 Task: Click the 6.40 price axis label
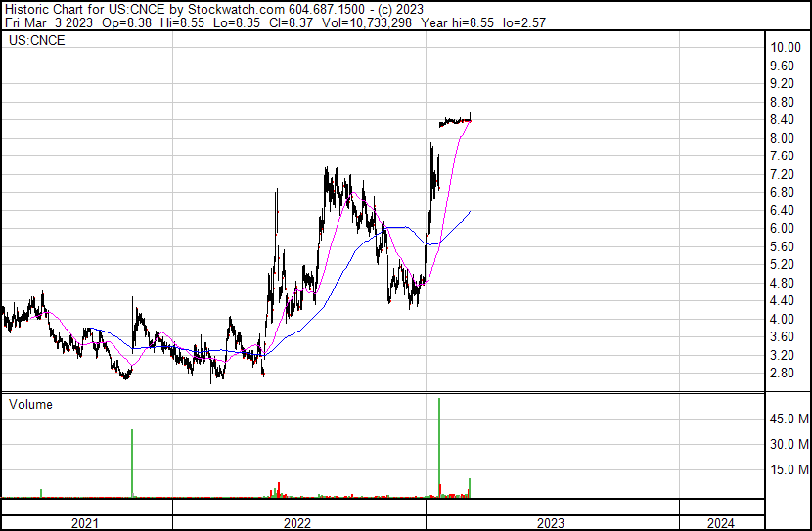point(782,210)
